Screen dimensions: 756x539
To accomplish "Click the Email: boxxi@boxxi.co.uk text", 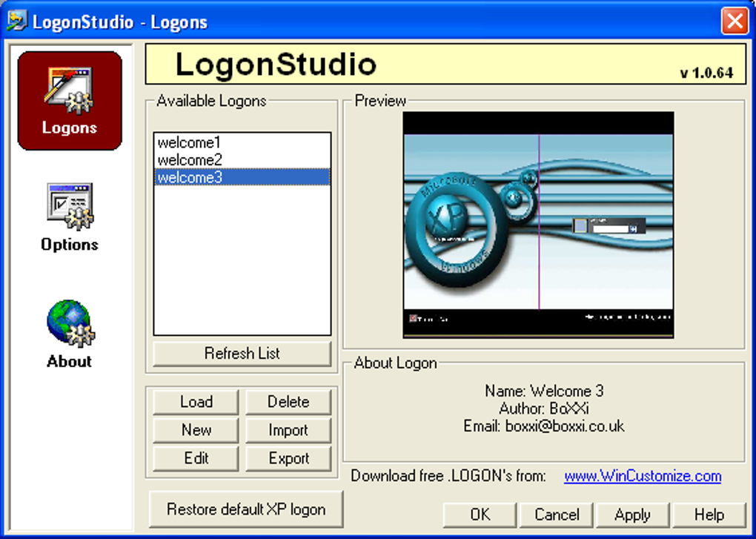I will pyautogui.click(x=544, y=426).
